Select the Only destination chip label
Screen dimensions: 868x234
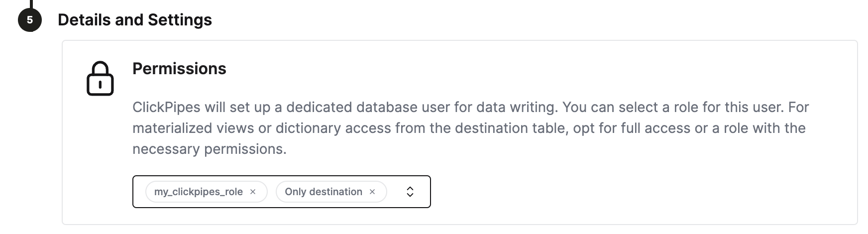point(323,192)
